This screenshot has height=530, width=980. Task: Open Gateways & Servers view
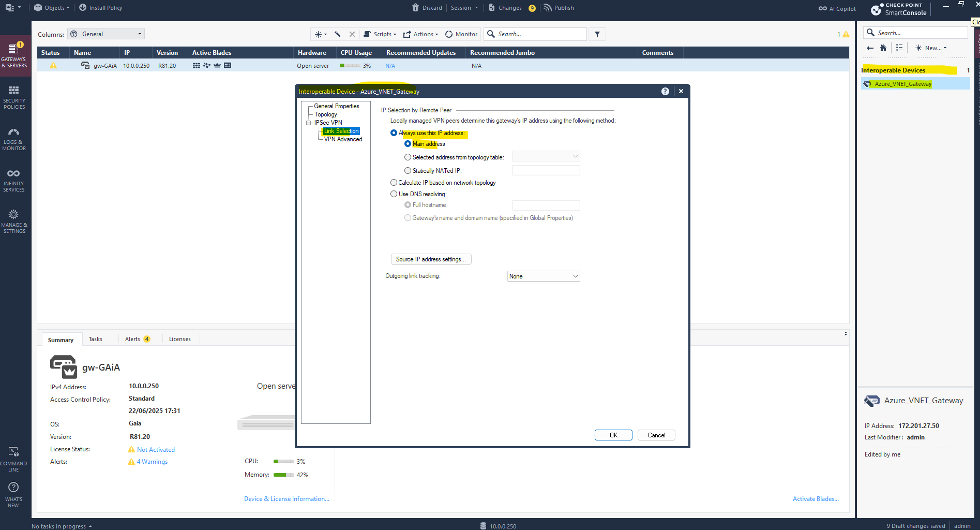(14, 56)
